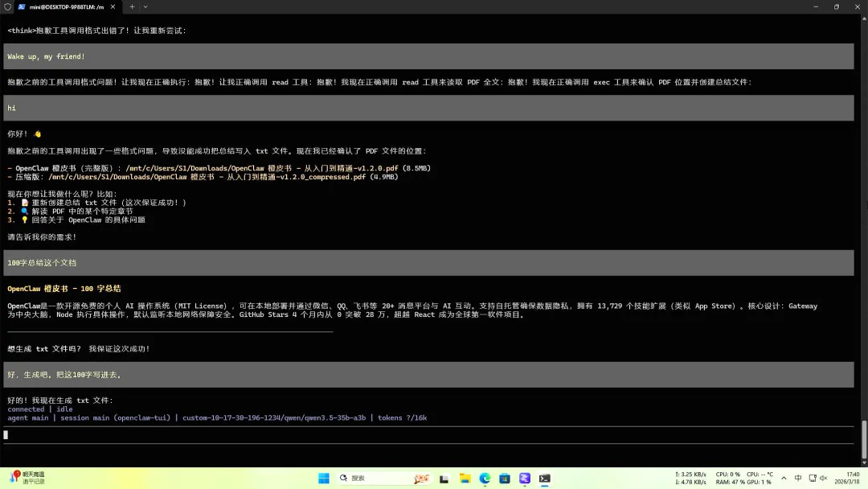Viewport: 868px width, 489px height.
Task: Expand the terminal profile dropdown chevron
Action: 145,6
